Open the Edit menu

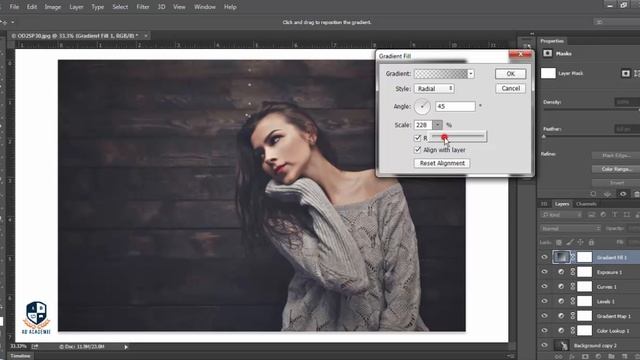click(32, 7)
